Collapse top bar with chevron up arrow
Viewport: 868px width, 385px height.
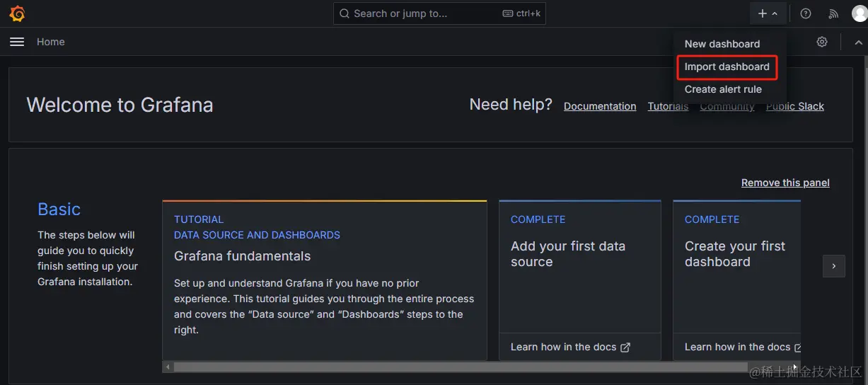[x=859, y=42]
